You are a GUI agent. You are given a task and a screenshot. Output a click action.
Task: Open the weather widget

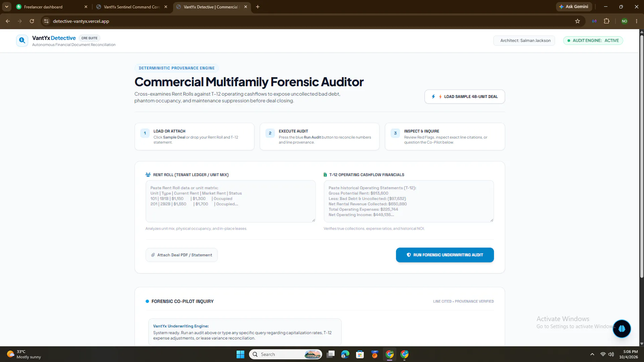pos(24,354)
